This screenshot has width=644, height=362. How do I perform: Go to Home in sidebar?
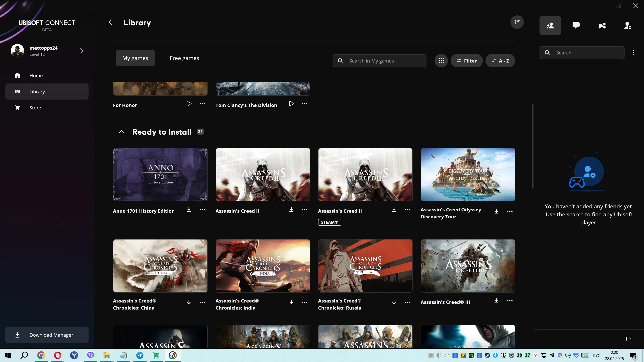[47, 75]
